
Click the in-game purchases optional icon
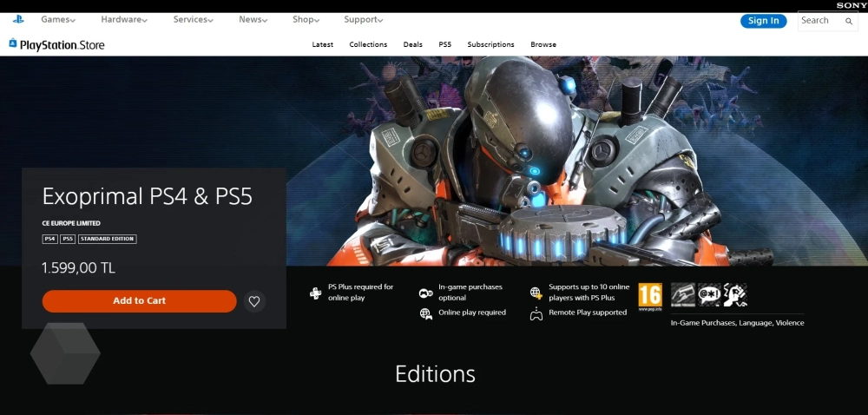(425, 293)
